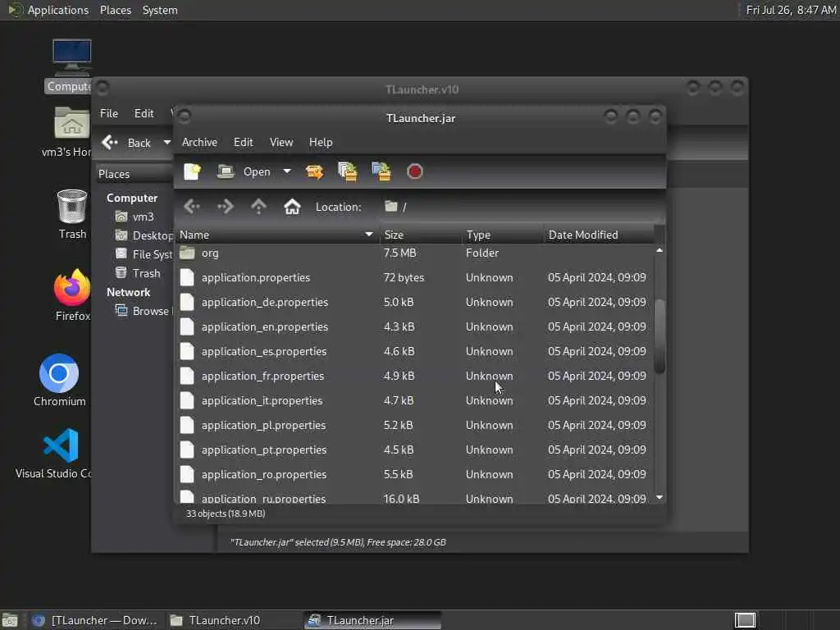
Task: Sort by the Size column header
Action: click(421, 235)
